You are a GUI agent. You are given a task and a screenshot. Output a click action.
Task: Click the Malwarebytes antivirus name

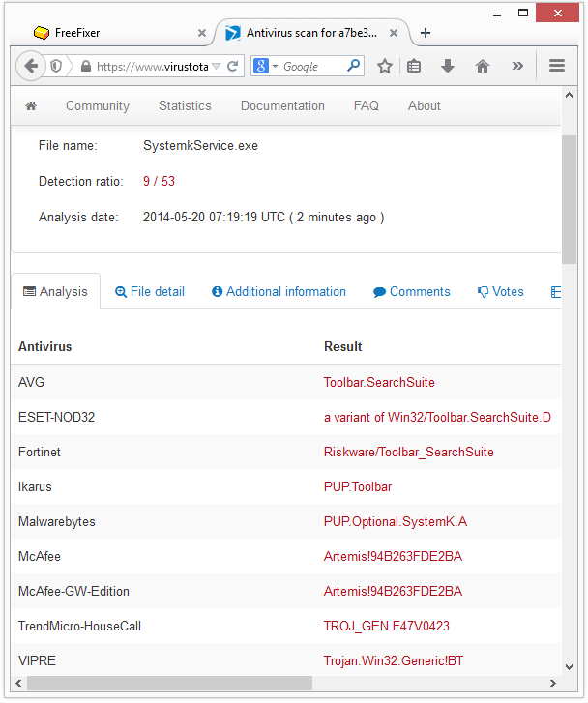point(57,522)
